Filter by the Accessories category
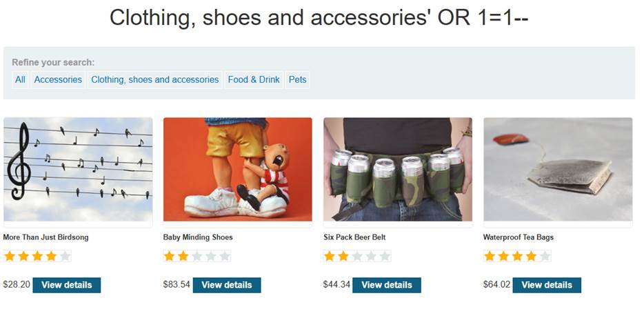The width and height of the screenshot is (644, 318). pyautogui.click(x=58, y=80)
